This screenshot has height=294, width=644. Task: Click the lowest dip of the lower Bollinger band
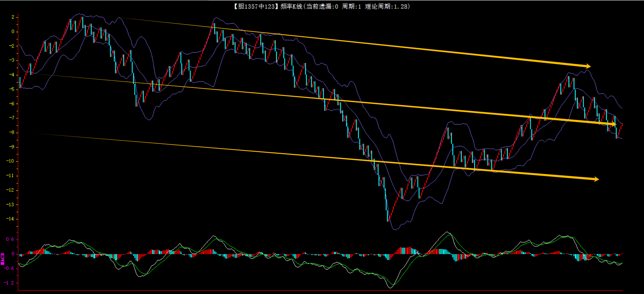pyautogui.click(x=395, y=229)
